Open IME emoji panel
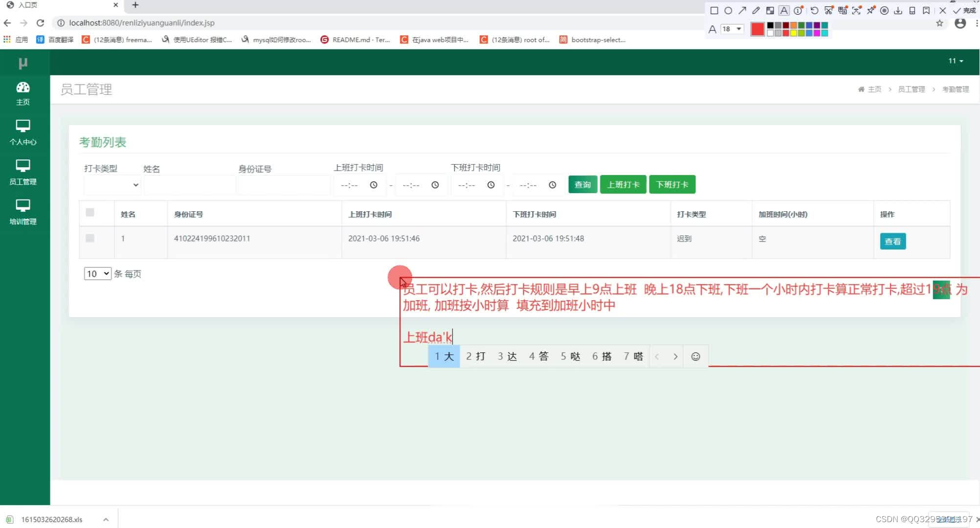The height and width of the screenshot is (528, 980). tap(695, 357)
